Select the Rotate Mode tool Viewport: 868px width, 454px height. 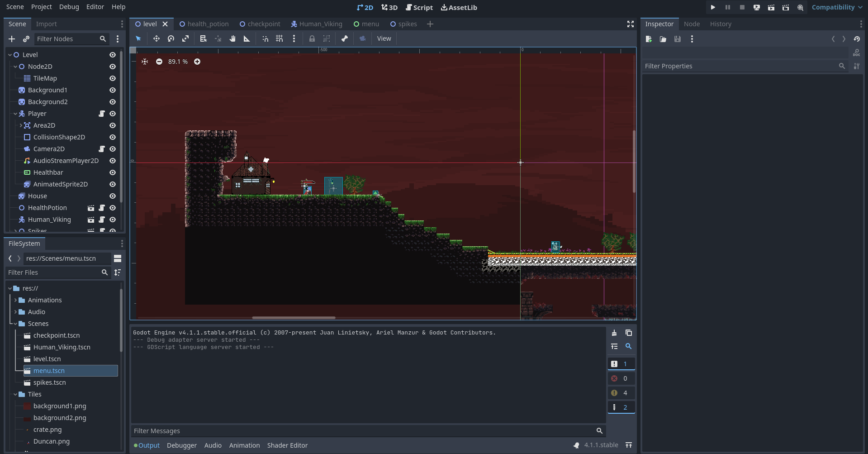click(x=171, y=39)
